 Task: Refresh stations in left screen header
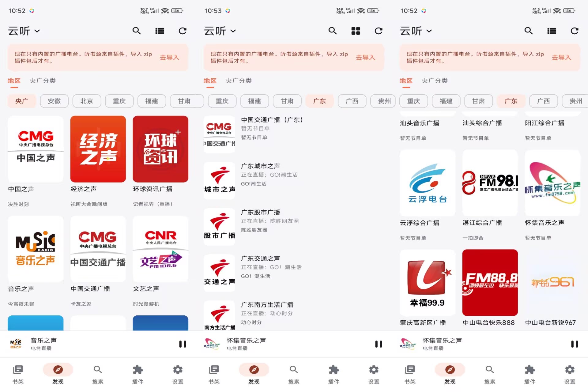coord(183,31)
